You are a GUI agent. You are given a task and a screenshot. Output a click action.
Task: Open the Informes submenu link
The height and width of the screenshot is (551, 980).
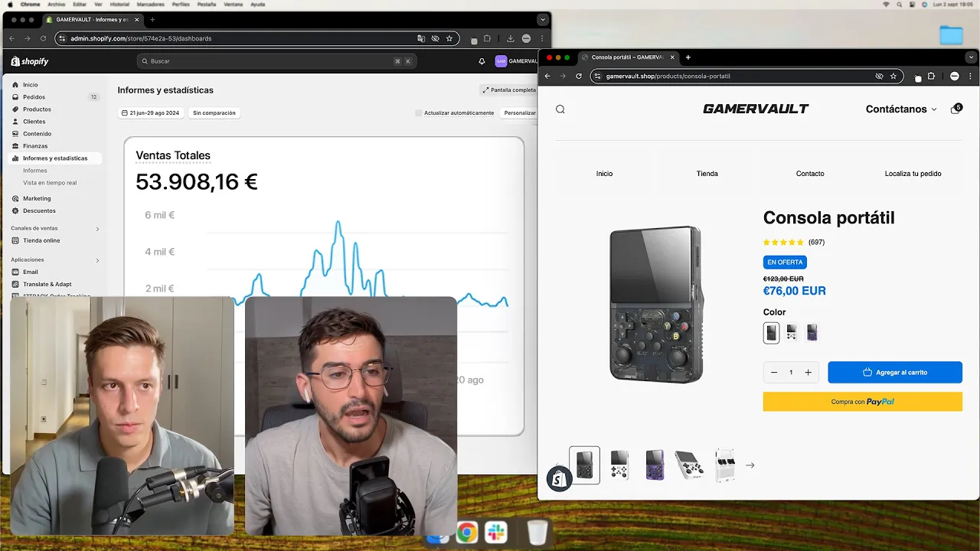coord(35,171)
